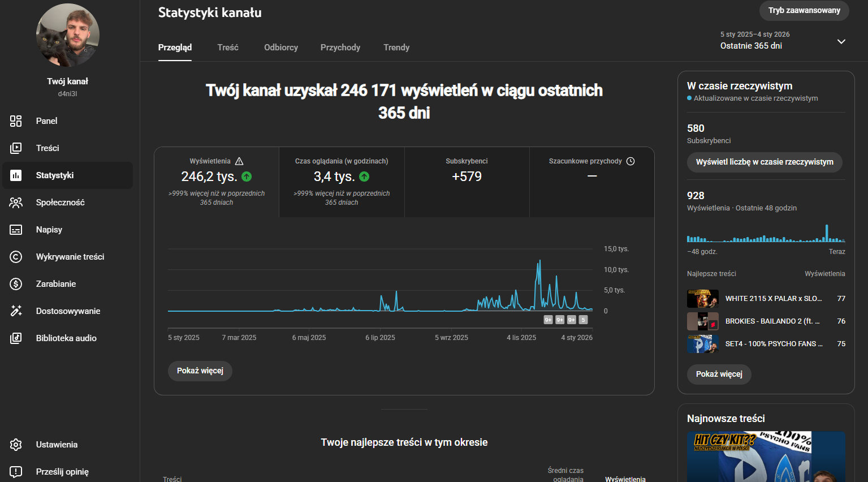Open the Dostosowywanie magic wand icon
This screenshot has height=482, width=868.
point(16,311)
